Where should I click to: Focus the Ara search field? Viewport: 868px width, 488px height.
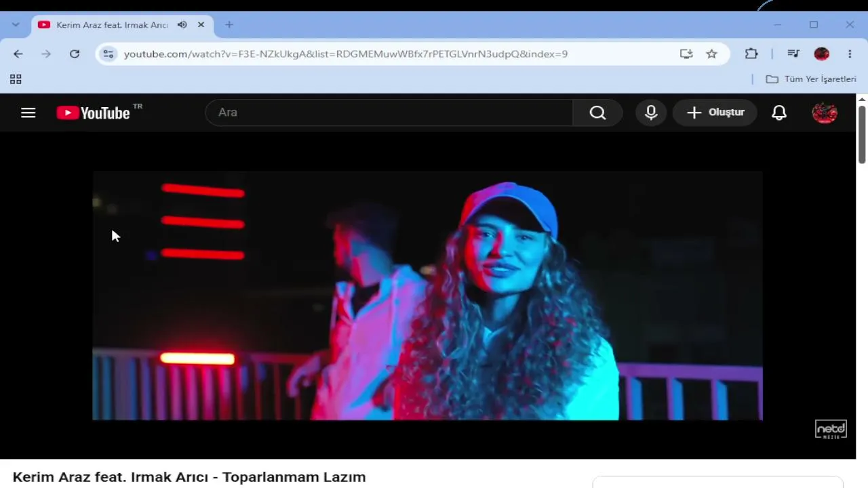389,113
